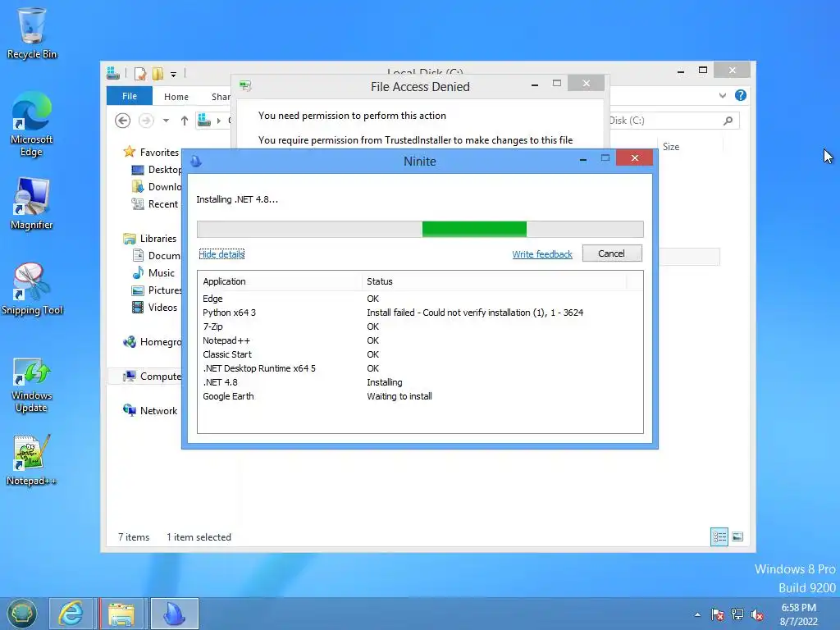Open Windows Update desktop shortcut

tap(32, 386)
